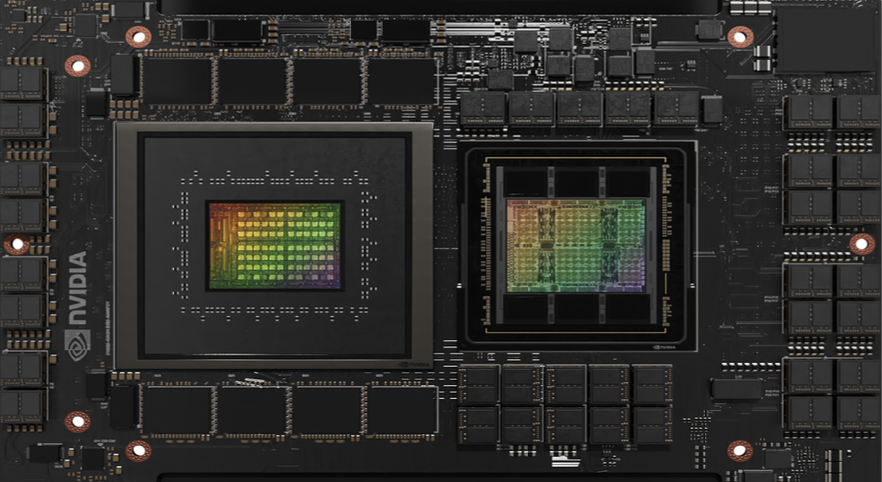The width and height of the screenshot is (882, 482).
Task: Click the top-right component in the right edge column
Action: (858, 111)
